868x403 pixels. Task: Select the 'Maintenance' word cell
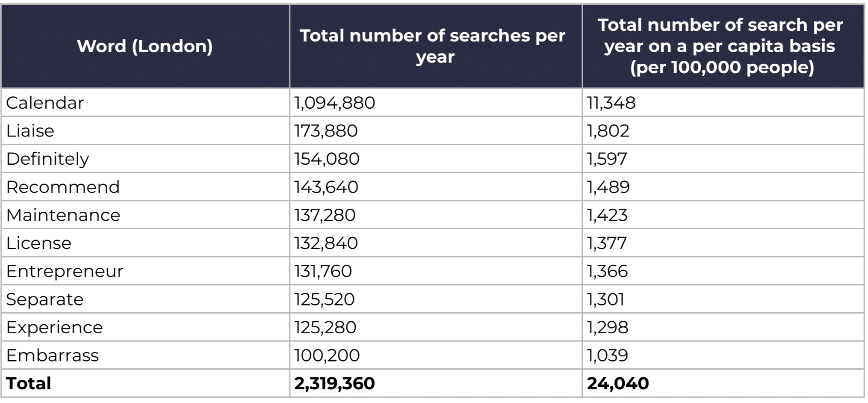[63, 215]
